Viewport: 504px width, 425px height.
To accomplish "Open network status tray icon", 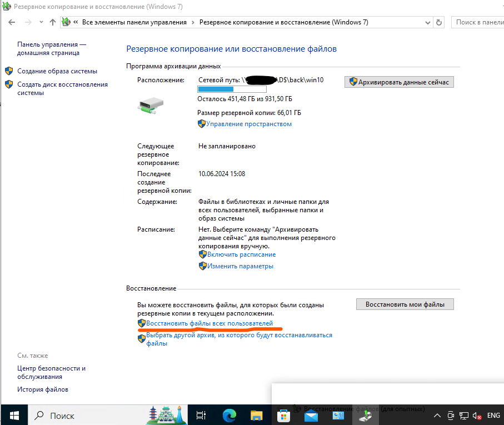I will click(464, 416).
